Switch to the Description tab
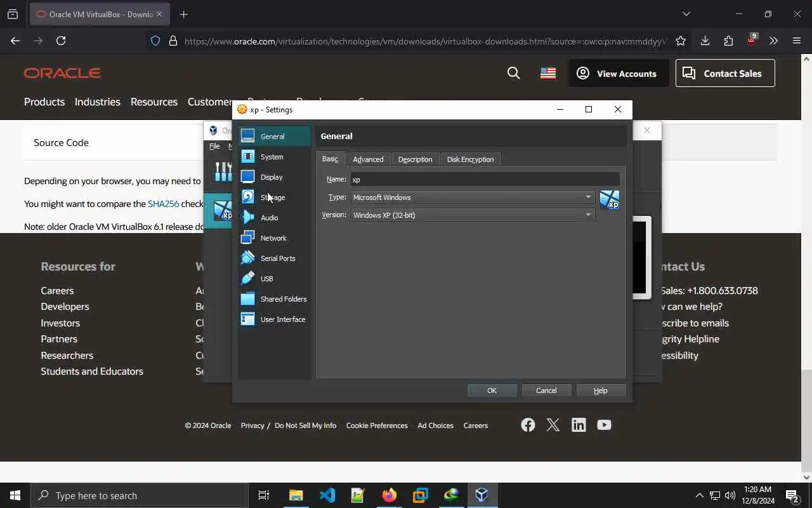 coord(415,159)
